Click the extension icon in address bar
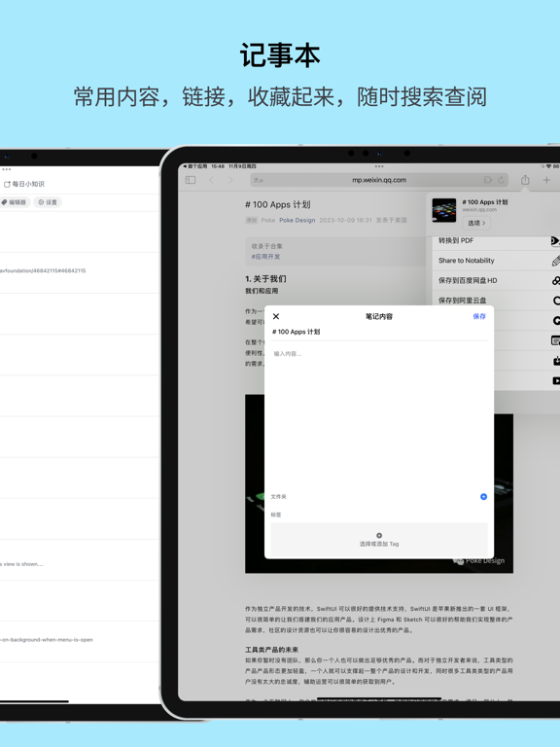The width and height of the screenshot is (560, 747). click(488, 180)
